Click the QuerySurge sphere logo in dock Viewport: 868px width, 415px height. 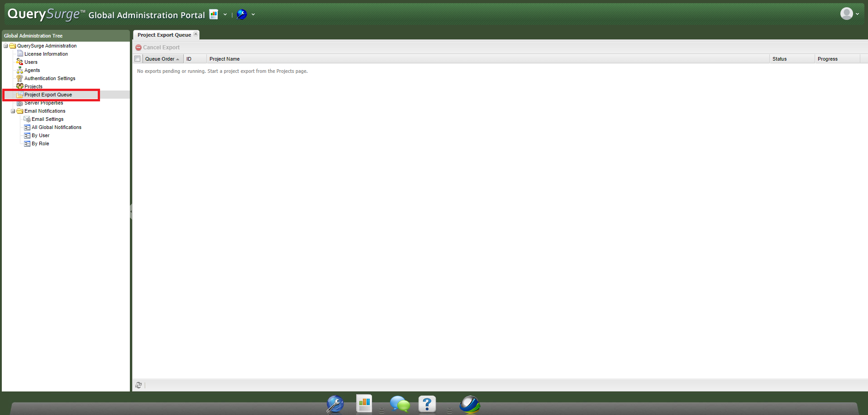pyautogui.click(x=470, y=404)
